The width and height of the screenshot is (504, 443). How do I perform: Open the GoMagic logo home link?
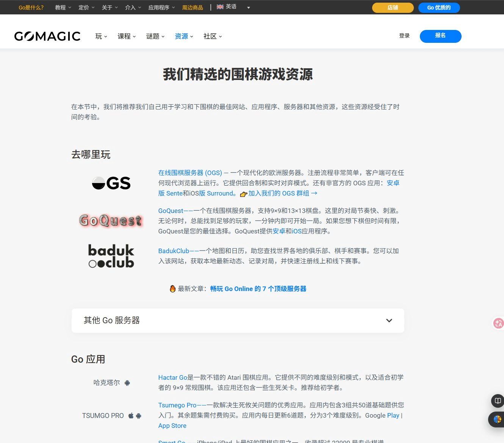point(47,36)
